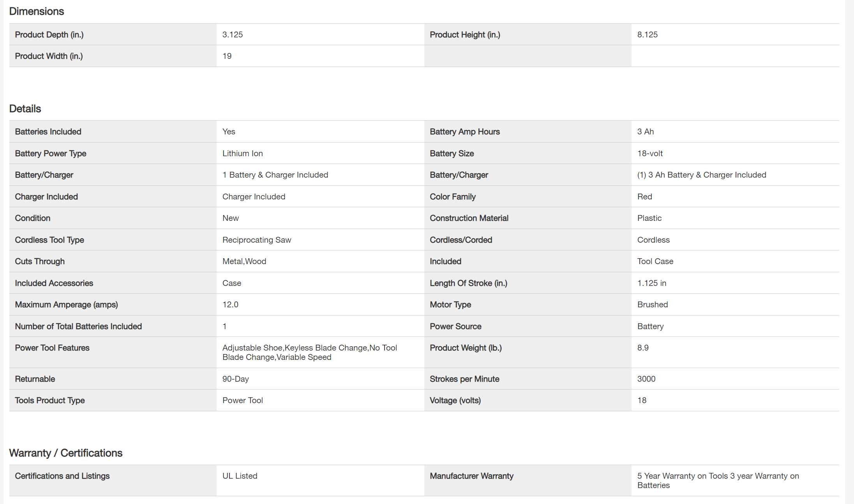This screenshot has height=504, width=854.
Task: Select the Battery Amp Hours label
Action: tap(464, 132)
